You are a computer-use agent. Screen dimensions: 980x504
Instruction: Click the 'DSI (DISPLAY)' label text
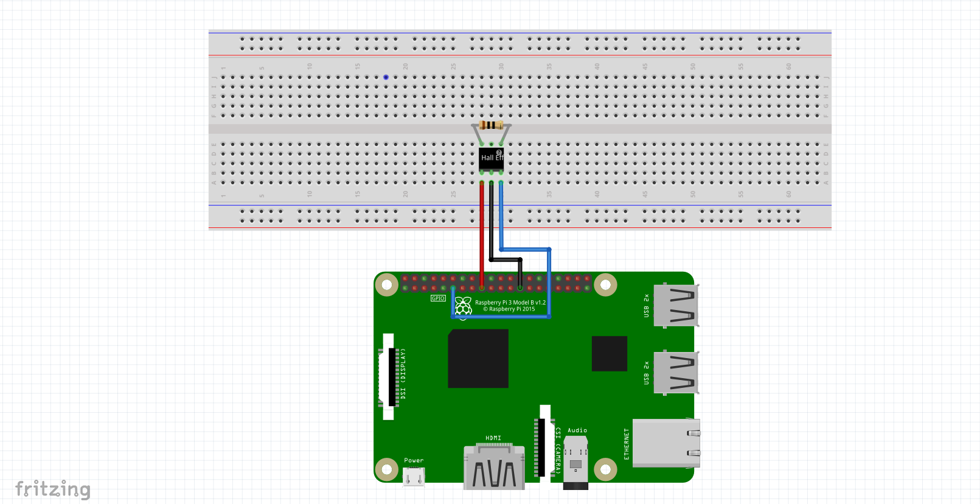point(403,373)
